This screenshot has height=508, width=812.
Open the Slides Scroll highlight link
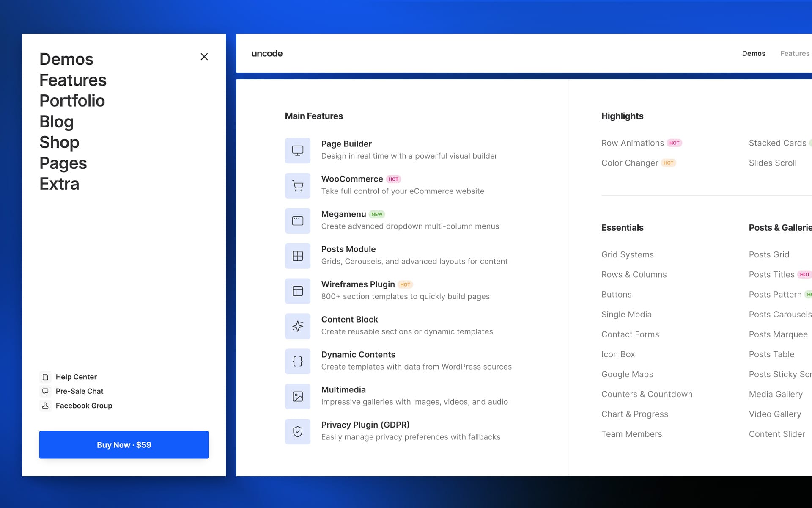[x=773, y=163]
